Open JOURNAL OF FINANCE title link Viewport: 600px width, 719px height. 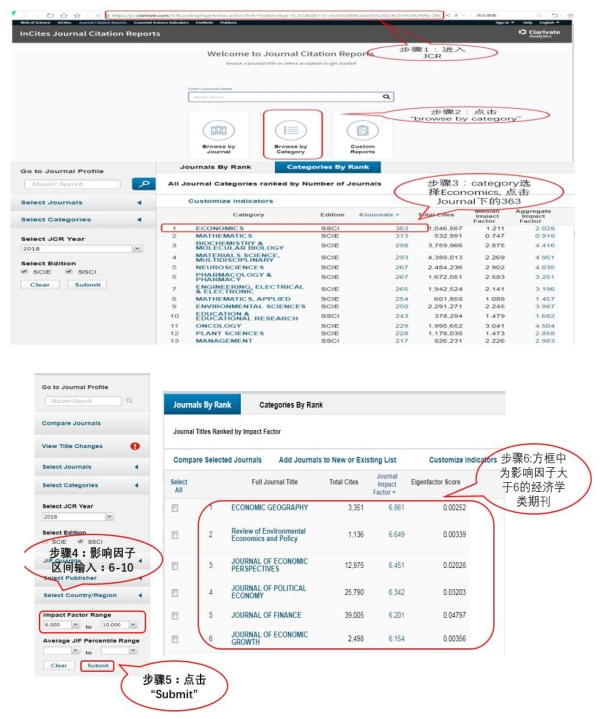pyautogui.click(x=266, y=615)
